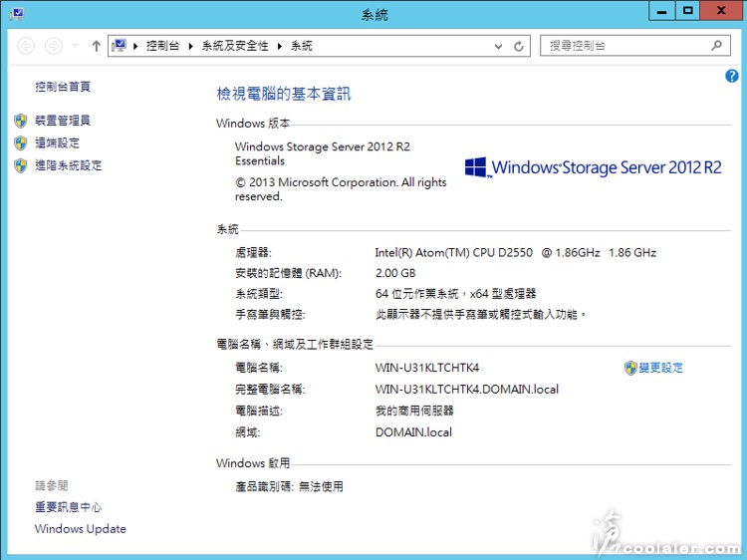The height and width of the screenshot is (560, 747).
Task: Select the 2.00 GB RAM value
Action: (x=395, y=273)
